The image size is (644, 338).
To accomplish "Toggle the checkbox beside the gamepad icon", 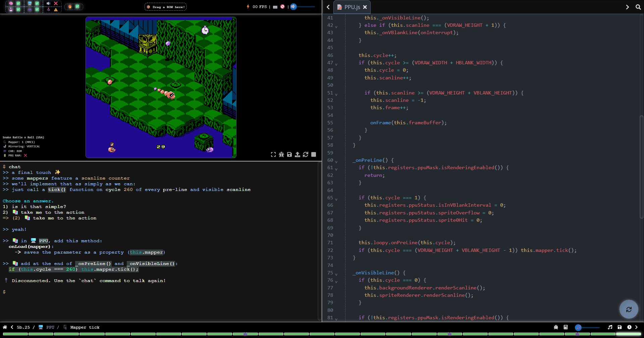I will coord(37,9).
